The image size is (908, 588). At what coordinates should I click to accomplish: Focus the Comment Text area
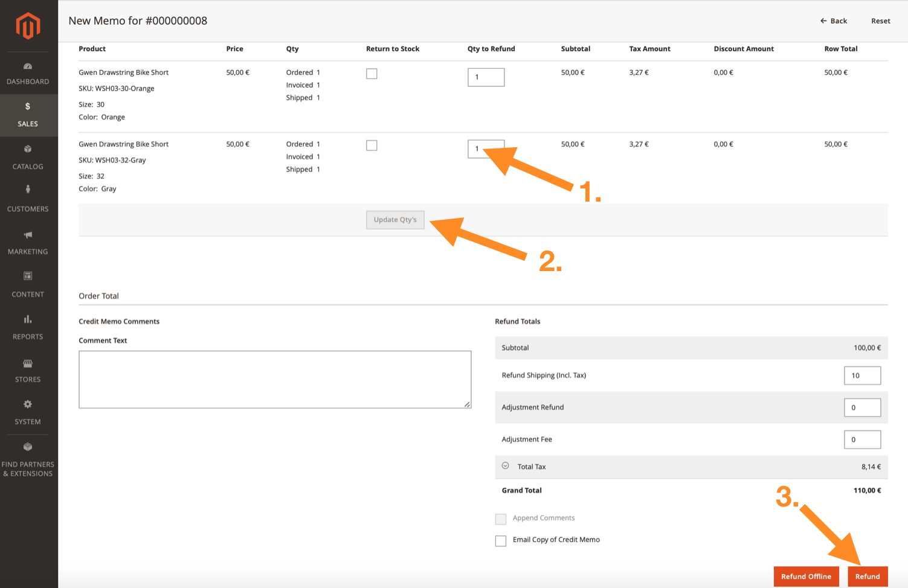click(275, 380)
